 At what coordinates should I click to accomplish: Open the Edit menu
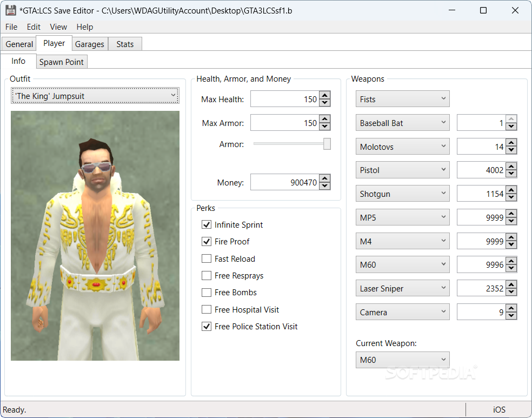pyautogui.click(x=34, y=27)
